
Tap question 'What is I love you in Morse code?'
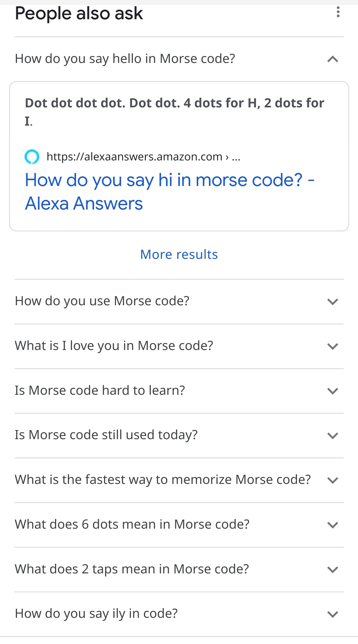[114, 346]
